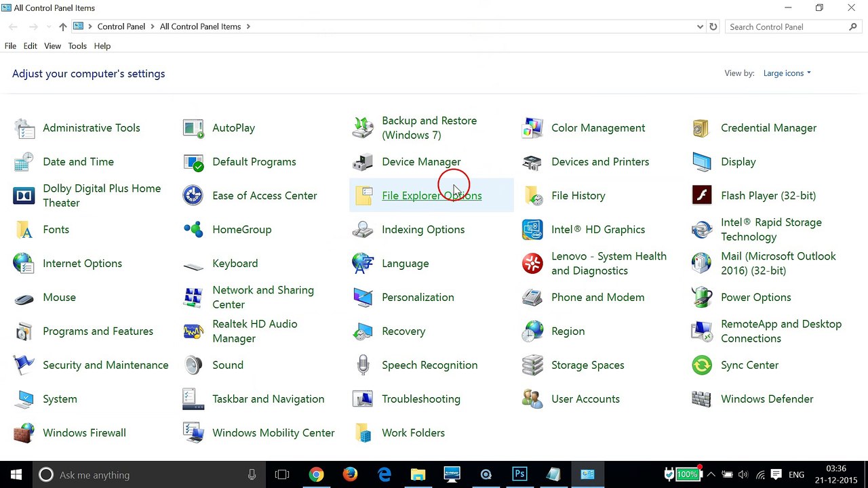868x488 pixels.
Task: Open the Mouse icon
Action: pos(24,298)
